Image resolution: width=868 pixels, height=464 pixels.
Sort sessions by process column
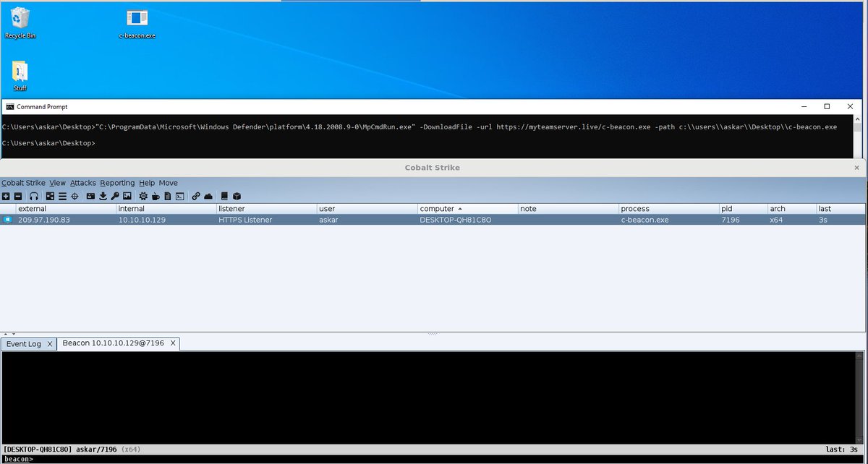[668, 209]
